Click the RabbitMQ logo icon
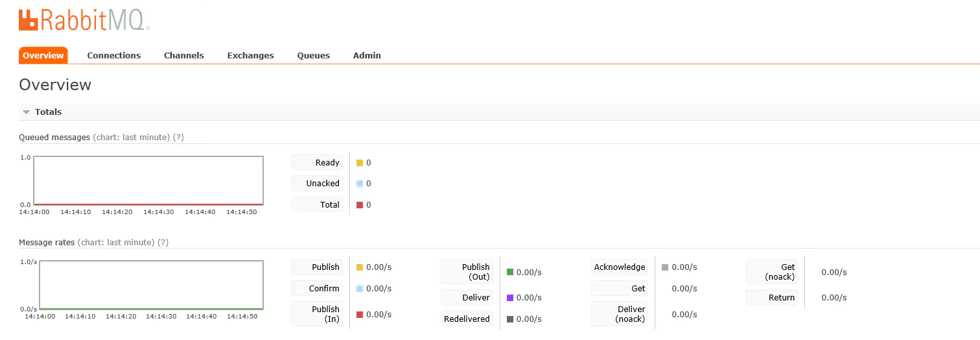The width and height of the screenshot is (980, 340). coord(29,20)
